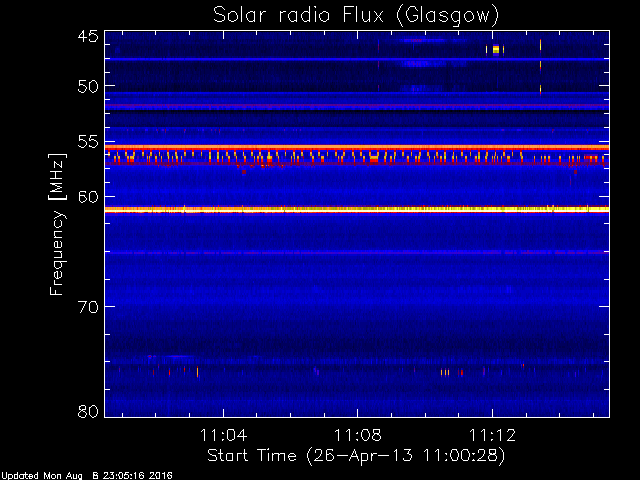
Task: Click the 80 frequency tick label
Action: tap(88, 411)
